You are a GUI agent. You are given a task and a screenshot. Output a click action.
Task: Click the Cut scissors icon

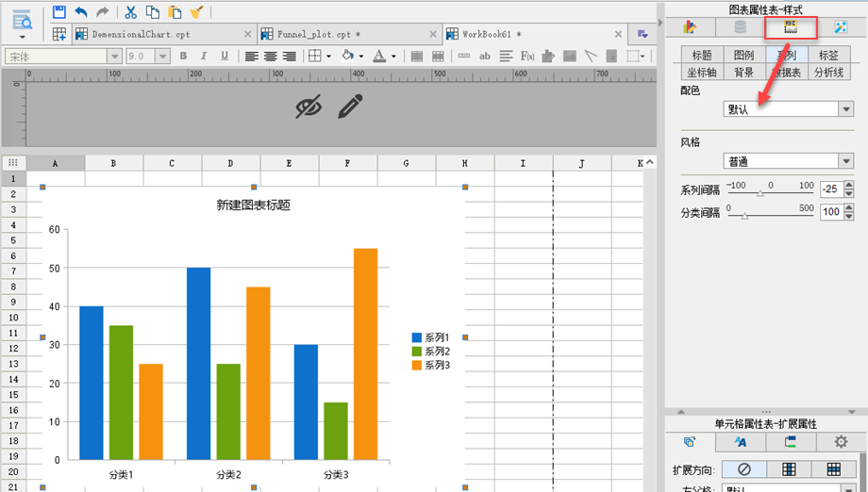coord(130,11)
